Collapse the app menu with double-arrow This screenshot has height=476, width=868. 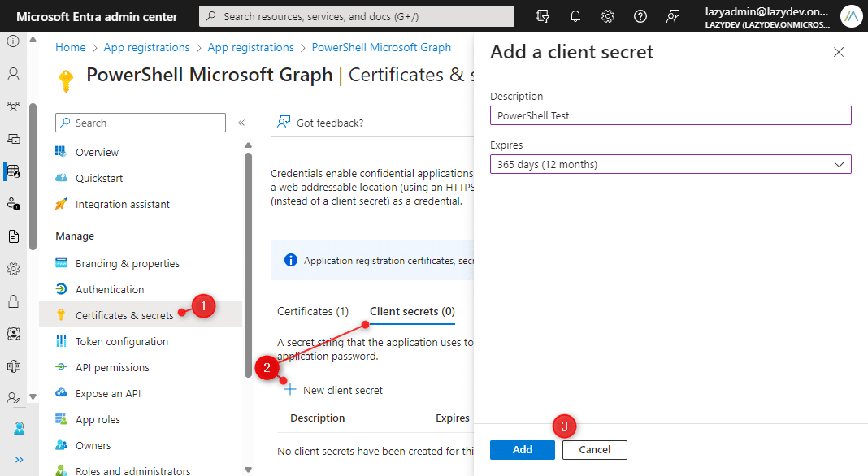click(241, 123)
